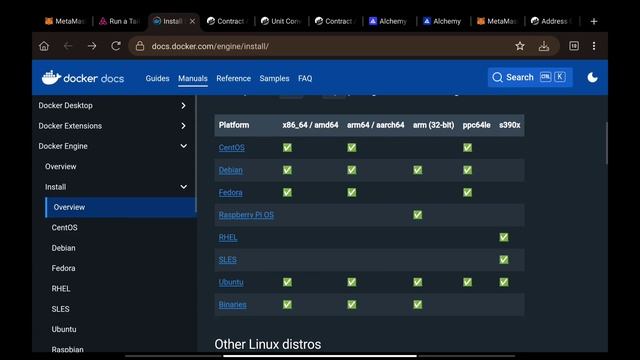Click CentOS x86_64 check mark

pos(287,148)
